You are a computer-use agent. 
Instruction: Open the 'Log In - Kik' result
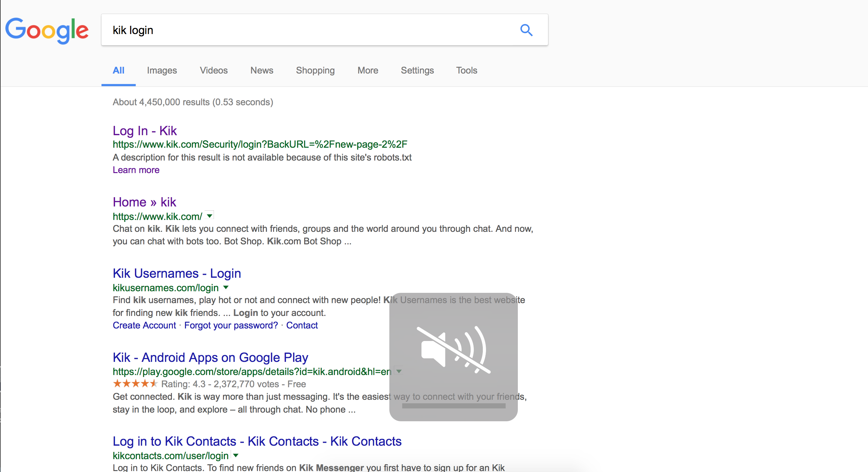pyautogui.click(x=145, y=131)
